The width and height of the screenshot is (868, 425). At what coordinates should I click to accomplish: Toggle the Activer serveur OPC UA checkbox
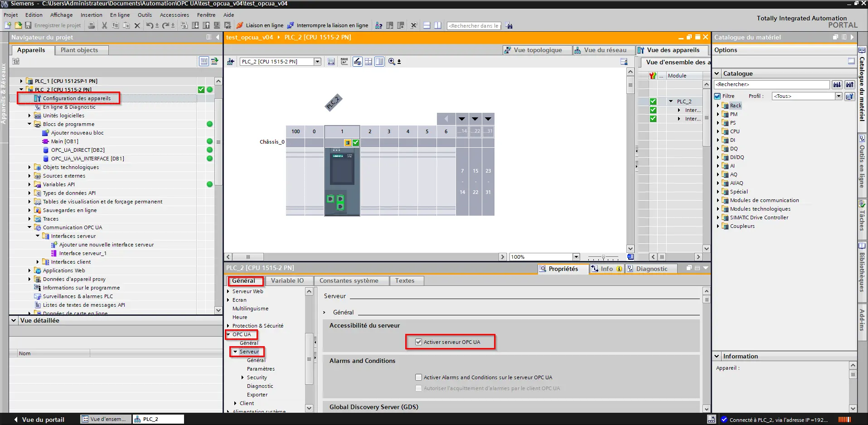[x=419, y=342]
